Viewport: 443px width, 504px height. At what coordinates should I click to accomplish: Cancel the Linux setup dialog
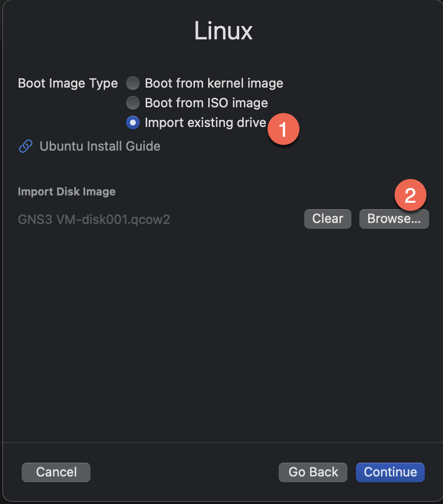tap(56, 472)
